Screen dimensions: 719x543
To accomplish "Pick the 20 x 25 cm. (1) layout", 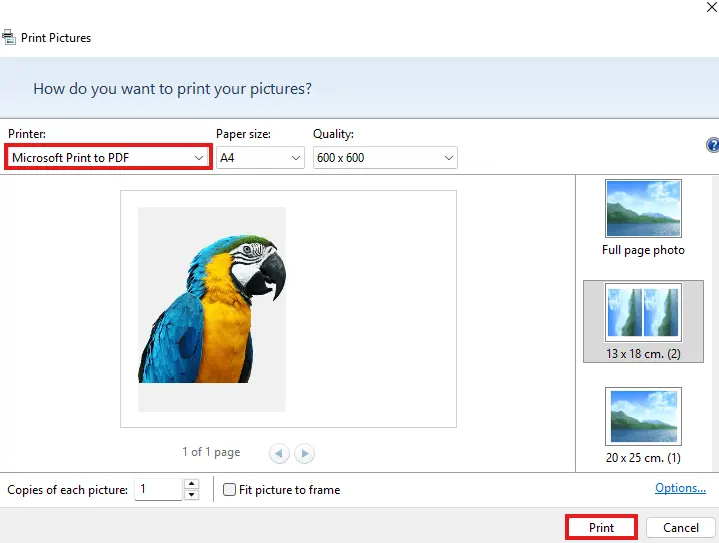I will 643,426.
